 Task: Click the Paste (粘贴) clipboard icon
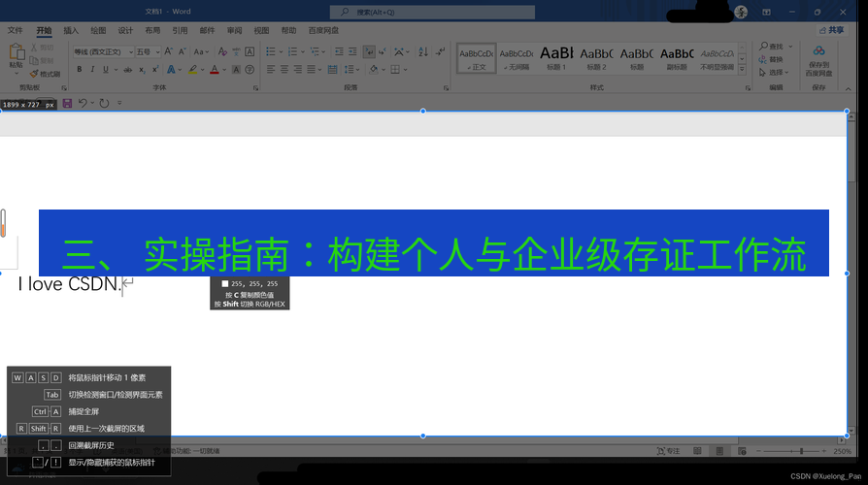tap(17, 52)
